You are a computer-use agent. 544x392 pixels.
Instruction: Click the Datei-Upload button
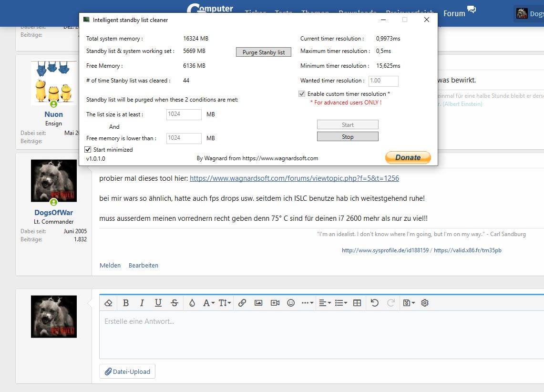pyautogui.click(x=127, y=371)
